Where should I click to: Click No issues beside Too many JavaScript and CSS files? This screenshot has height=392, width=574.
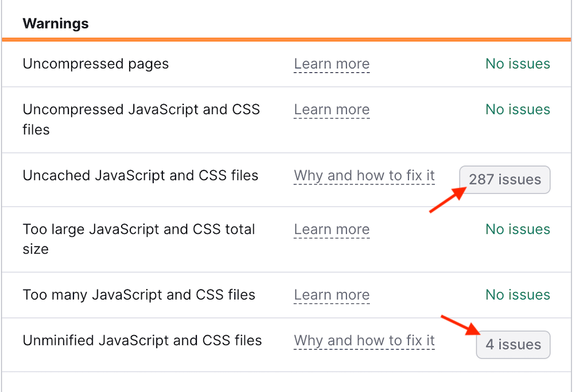click(x=518, y=295)
